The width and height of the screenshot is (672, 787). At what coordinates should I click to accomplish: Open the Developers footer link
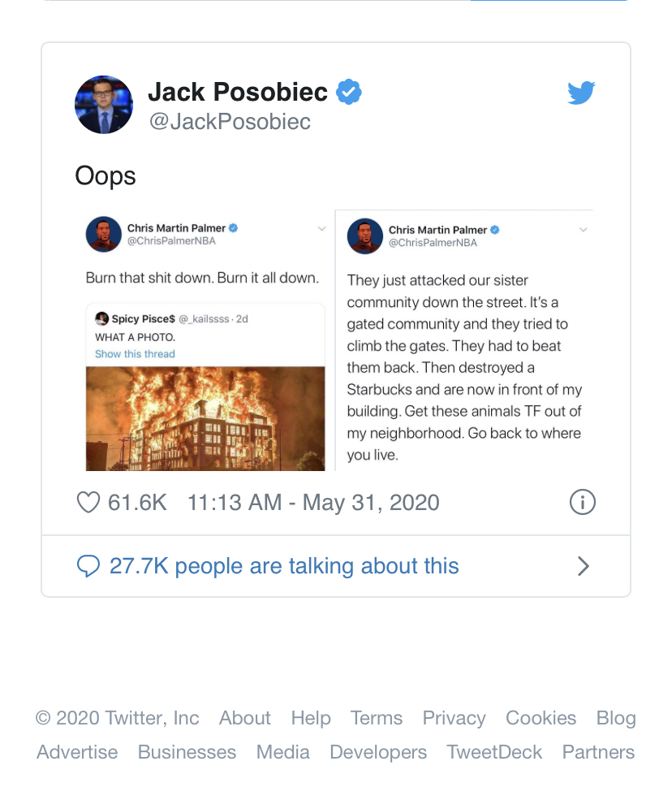[378, 752]
